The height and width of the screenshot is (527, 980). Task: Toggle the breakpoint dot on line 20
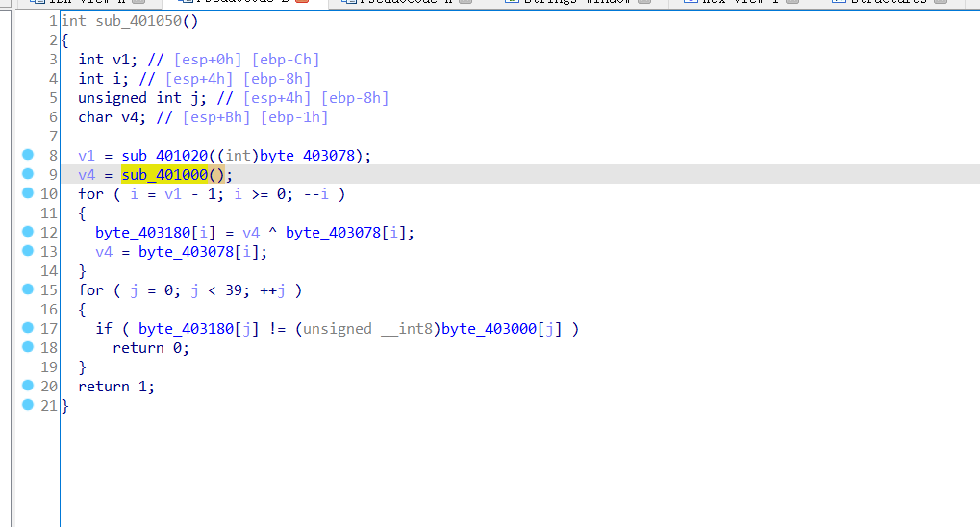coord(27,386)
